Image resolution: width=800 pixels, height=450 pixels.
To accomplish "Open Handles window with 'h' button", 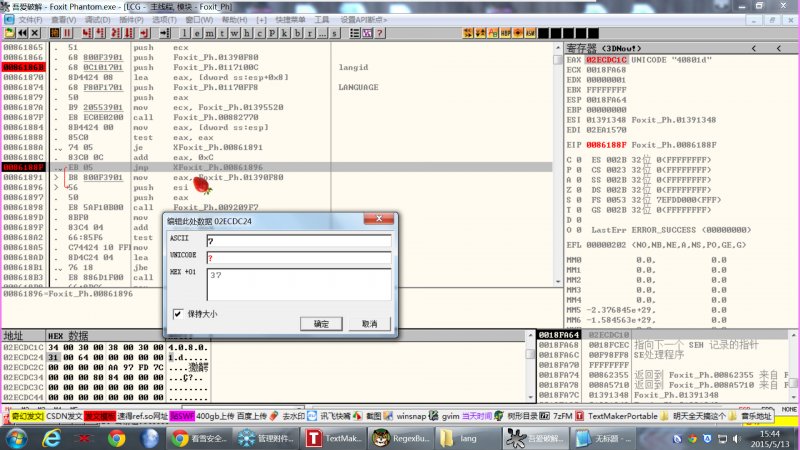I will (247, 33).
